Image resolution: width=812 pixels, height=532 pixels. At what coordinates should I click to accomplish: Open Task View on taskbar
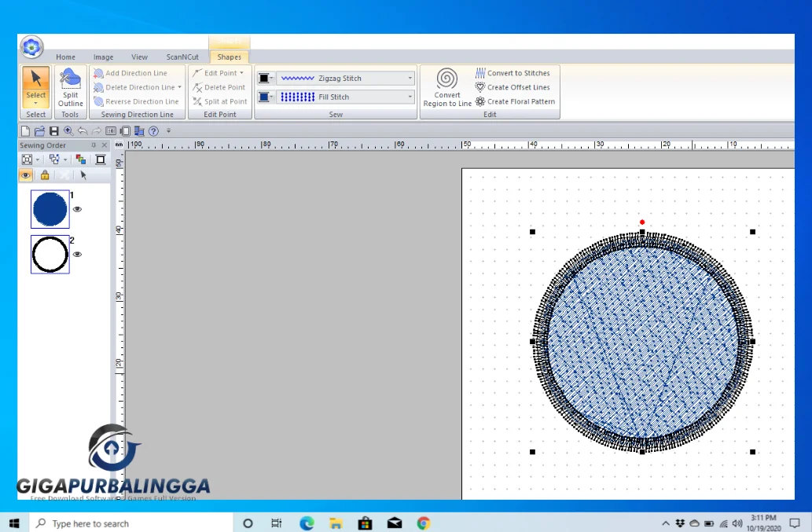pyautogui.click(x=277, y=523)
